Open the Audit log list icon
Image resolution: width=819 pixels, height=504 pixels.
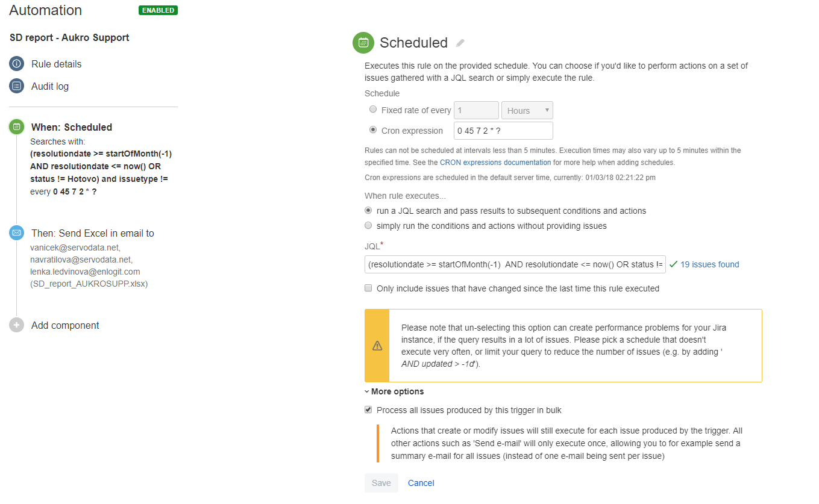pyautogui.click(x=16, y=86)
